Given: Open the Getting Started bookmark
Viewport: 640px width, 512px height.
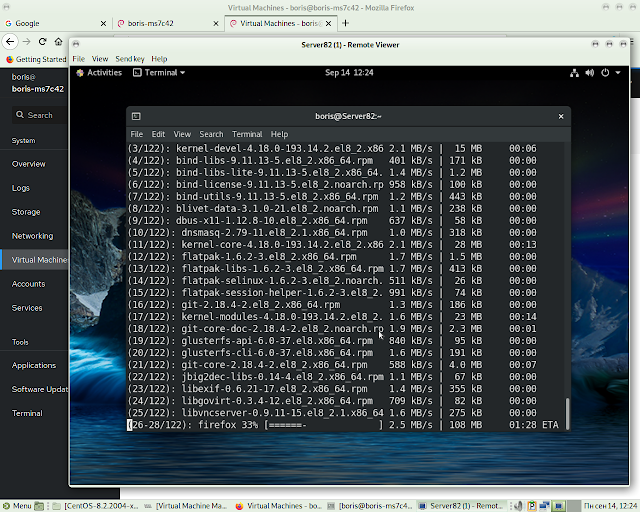Looking at the screenshot, I should (36, 59).
